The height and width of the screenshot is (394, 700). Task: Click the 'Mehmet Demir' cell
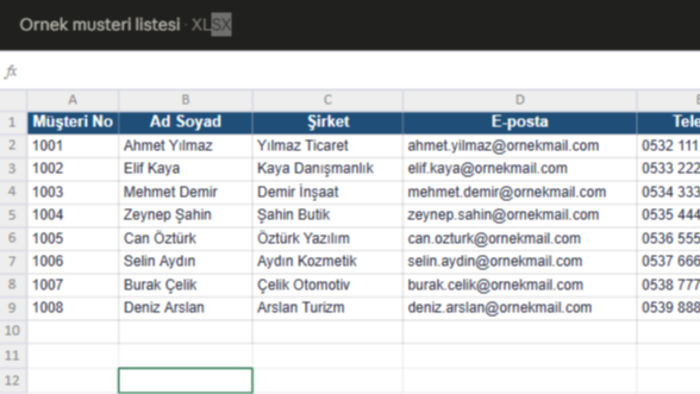pos(185,192)
